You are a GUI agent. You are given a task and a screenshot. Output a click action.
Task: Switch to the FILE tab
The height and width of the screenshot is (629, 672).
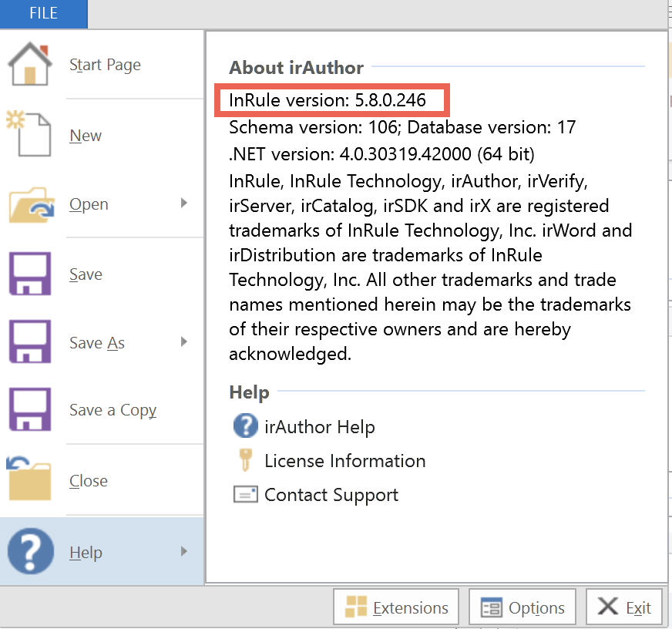click(43, 13)
